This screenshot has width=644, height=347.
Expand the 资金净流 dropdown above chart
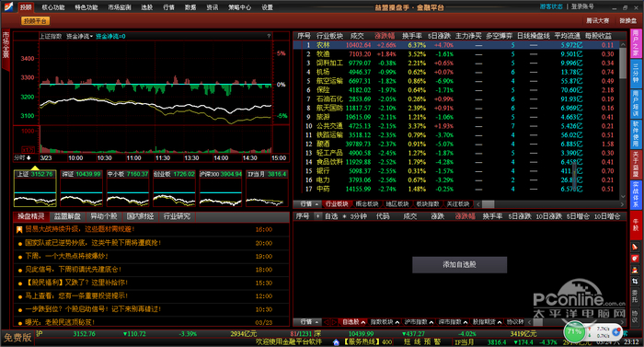pyautogui.click(x=80, y=36)
